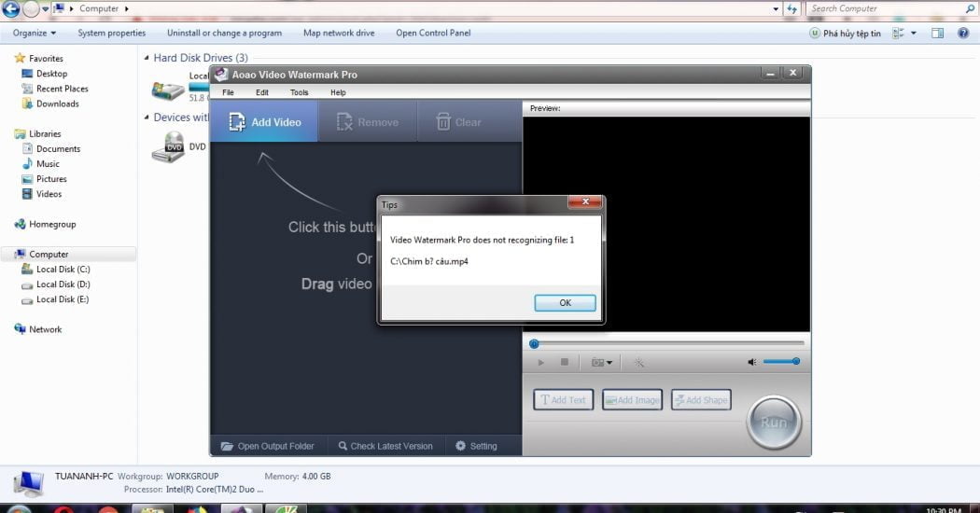Click the Add Video button
The height and width of the screenshot is (513, 980).
[x=264, y=122]
